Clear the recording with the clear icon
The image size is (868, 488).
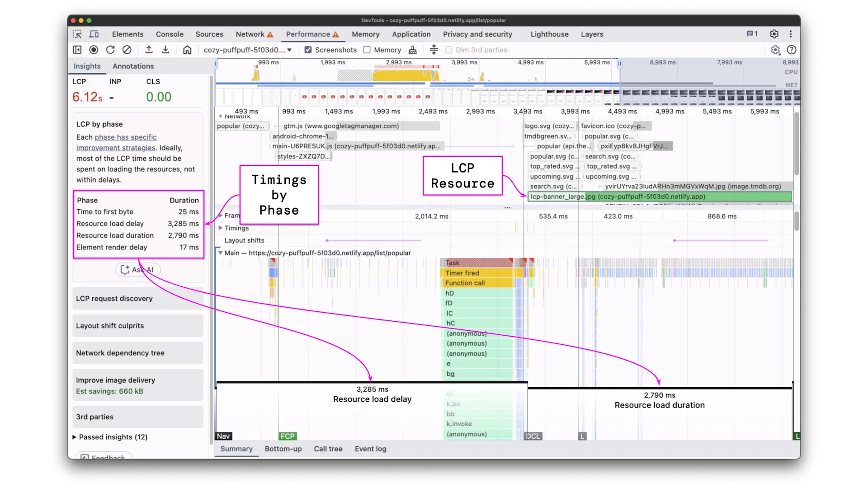click(127, 50)
